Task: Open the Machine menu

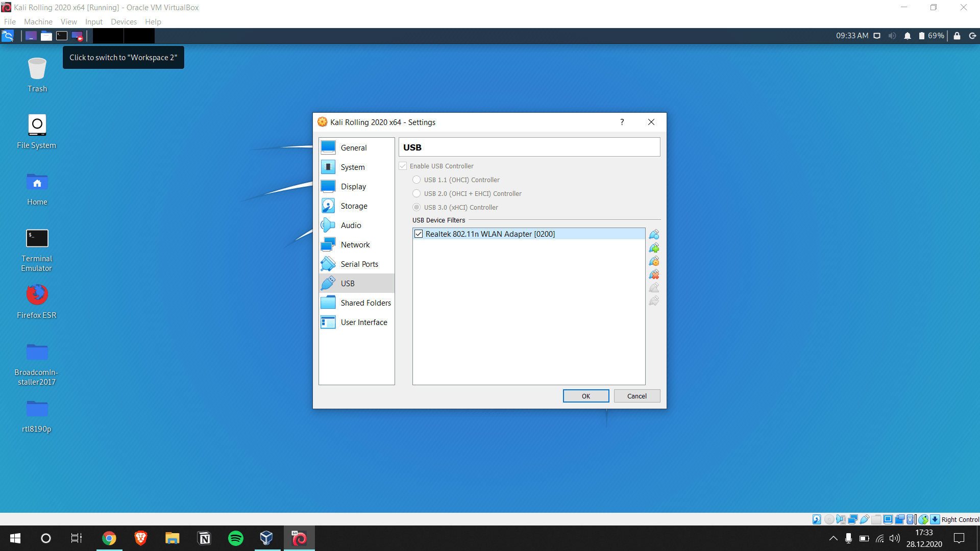Action: point(38,21)
